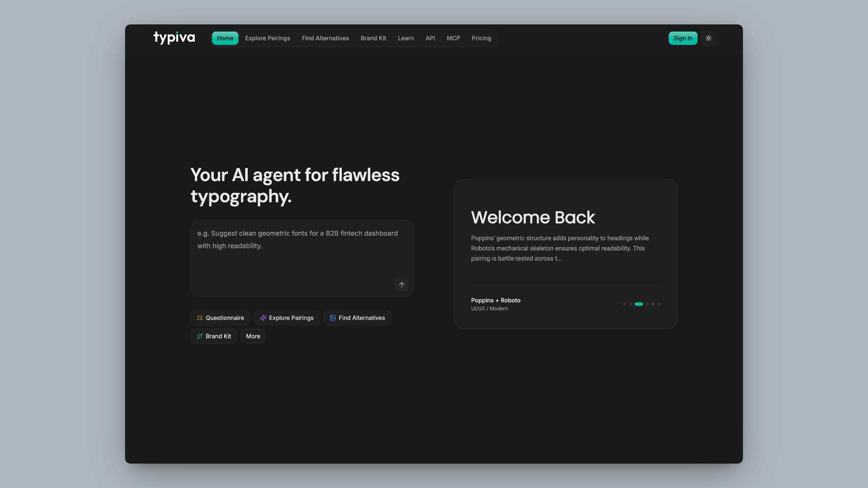Click the UI/UX / Modern tag text
The image size is (868, 488).
490,309
